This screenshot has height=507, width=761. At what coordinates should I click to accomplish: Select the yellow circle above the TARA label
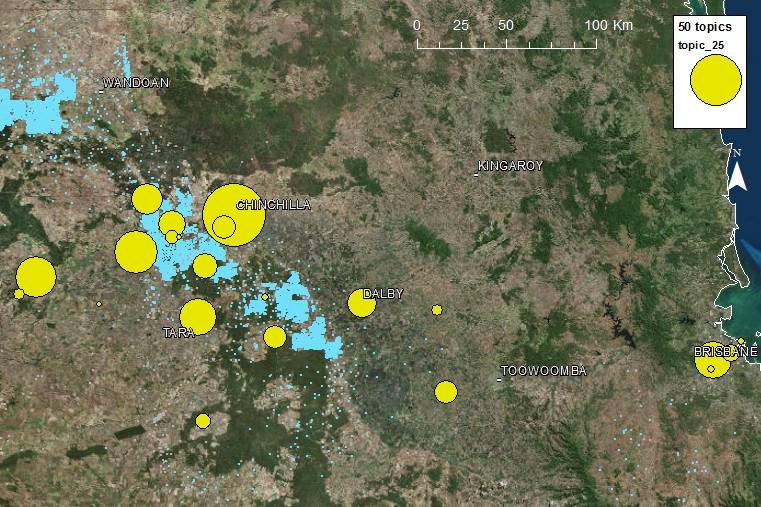198,317
